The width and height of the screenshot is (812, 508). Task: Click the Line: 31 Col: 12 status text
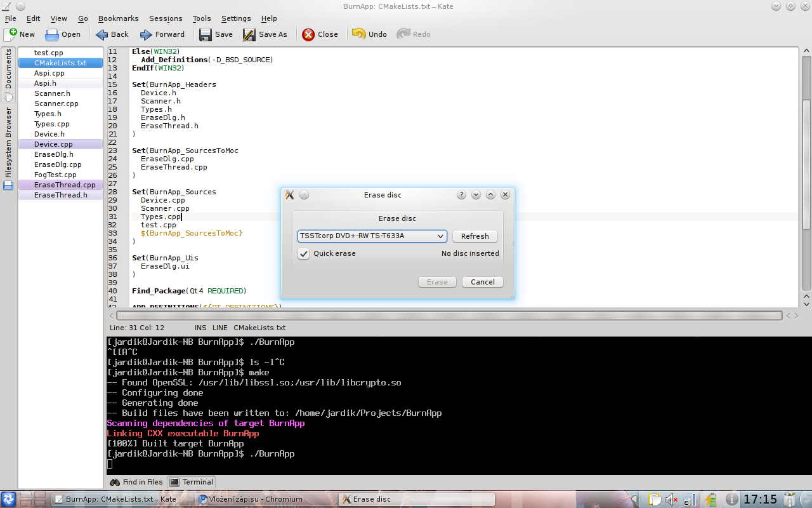coord(137,328)
